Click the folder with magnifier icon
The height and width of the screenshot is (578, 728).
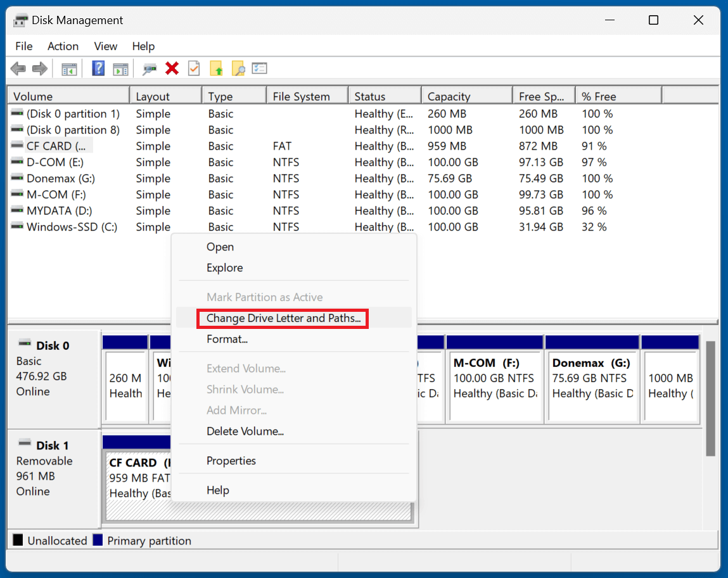pyautogui.click(x=238, y=68)
